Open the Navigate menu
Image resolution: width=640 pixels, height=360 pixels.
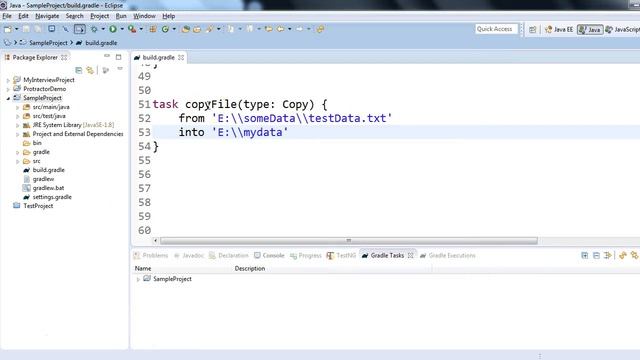click(x=47, y=16)
